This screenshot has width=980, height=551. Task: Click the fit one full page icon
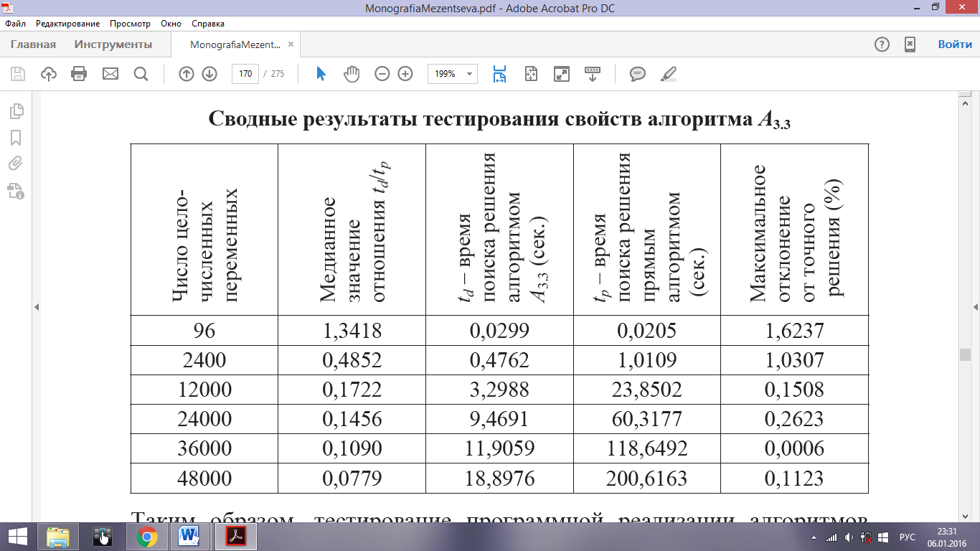531,74
